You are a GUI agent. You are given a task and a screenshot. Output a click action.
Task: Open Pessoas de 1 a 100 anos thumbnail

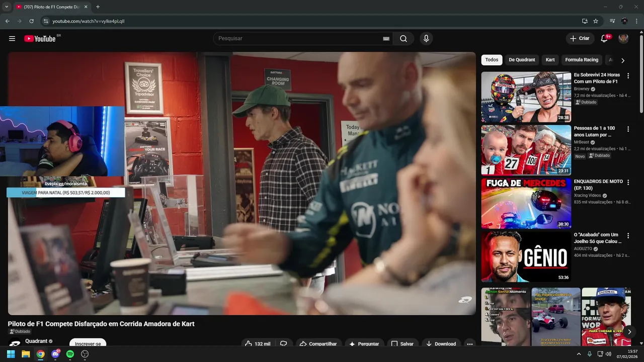[x=526, y=150]
